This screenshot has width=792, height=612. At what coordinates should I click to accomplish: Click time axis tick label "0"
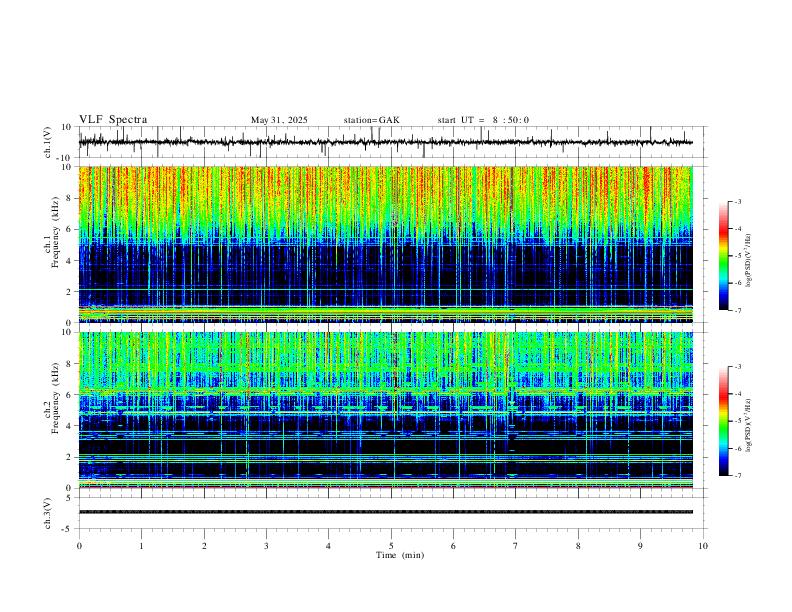pos(79,546)
